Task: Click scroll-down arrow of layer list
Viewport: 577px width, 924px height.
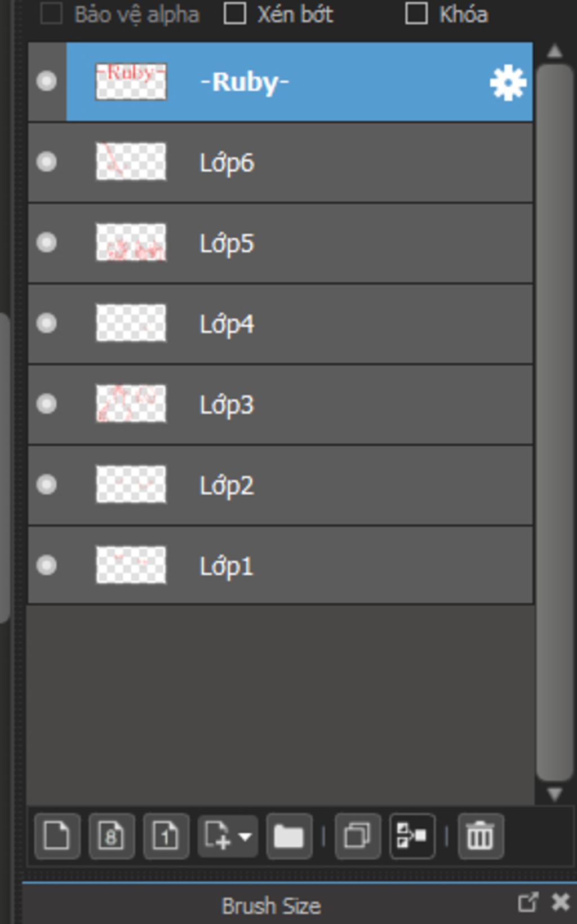Action: click(x=554, y=794)
